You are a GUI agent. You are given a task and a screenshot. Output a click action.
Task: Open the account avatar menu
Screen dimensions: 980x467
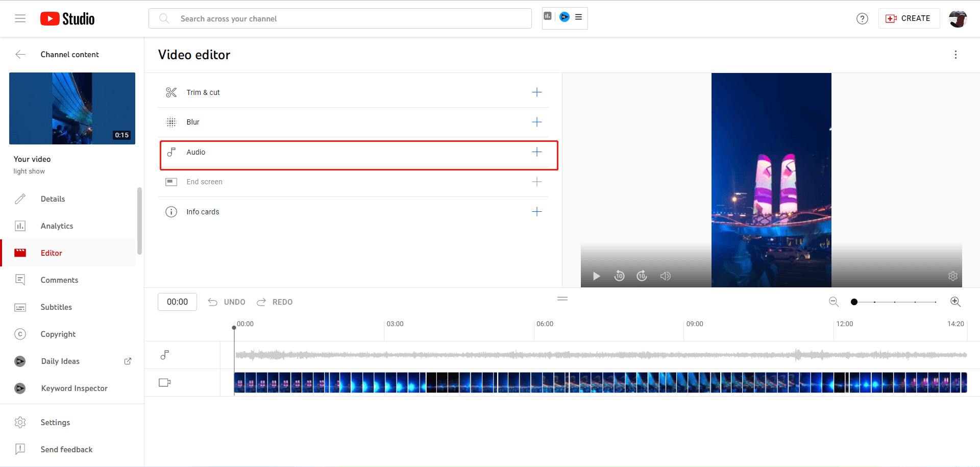pos(958,19)
